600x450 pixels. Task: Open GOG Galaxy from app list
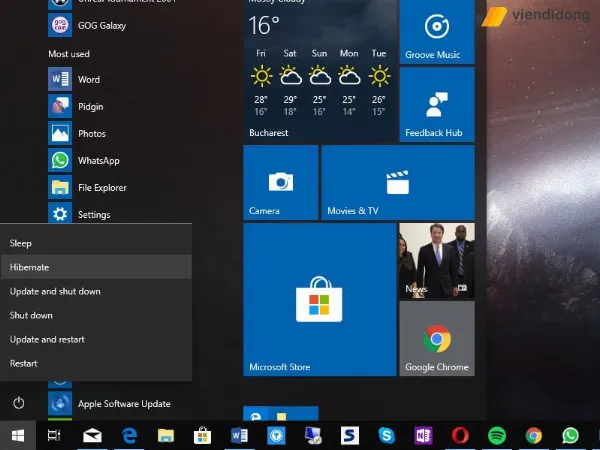click(x=87, y=25)
